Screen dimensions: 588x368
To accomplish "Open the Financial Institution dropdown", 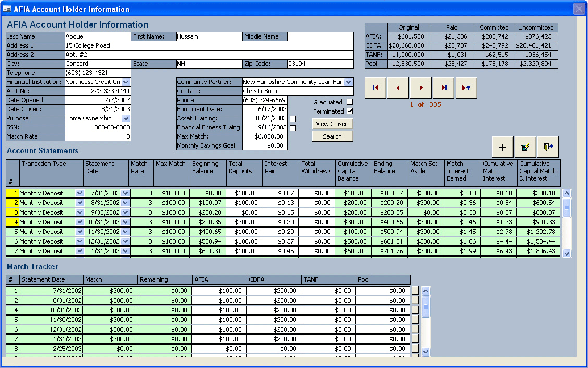I will point(126,82).
